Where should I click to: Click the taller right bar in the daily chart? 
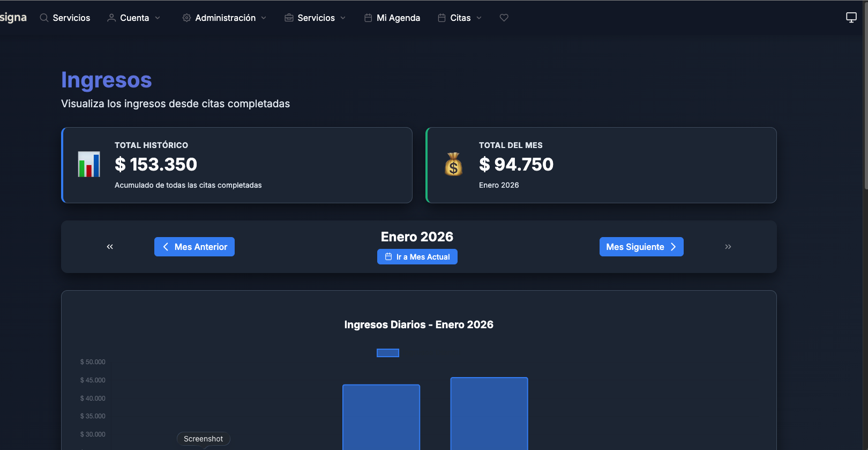pos(489,414)
